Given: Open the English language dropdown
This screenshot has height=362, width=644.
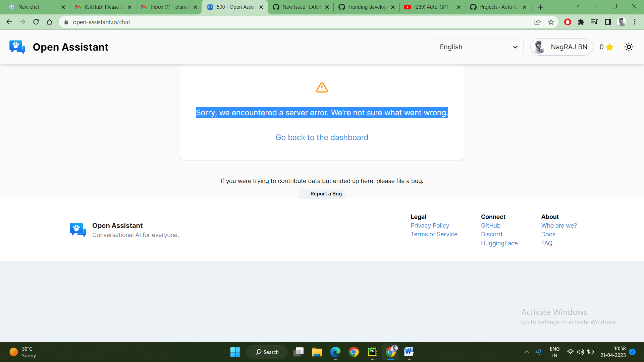Looking at the screenshot, I should point(478,47).
